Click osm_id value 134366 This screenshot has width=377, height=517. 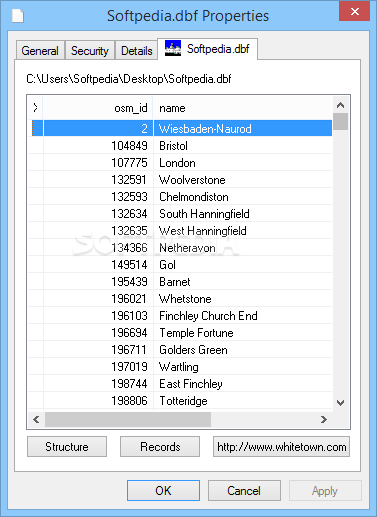tap(129, 248)
